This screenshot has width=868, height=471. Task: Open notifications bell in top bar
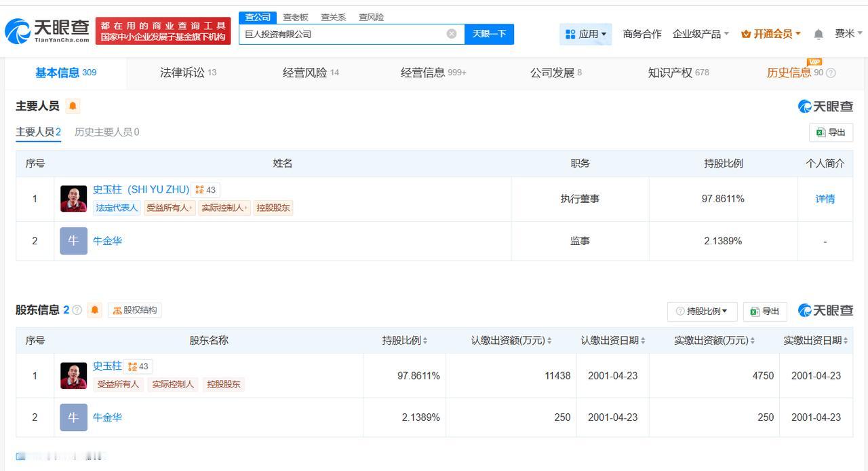coord(818,34)
